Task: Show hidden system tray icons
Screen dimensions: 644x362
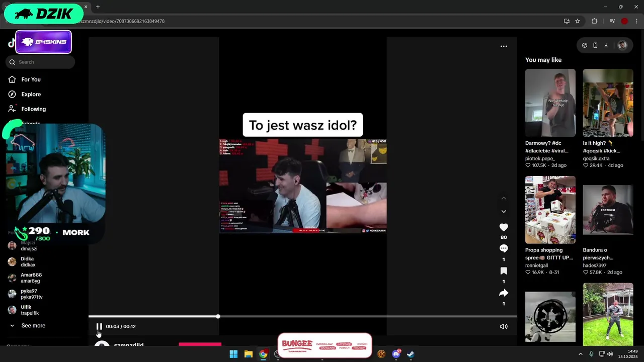Action: click(580, 354)
